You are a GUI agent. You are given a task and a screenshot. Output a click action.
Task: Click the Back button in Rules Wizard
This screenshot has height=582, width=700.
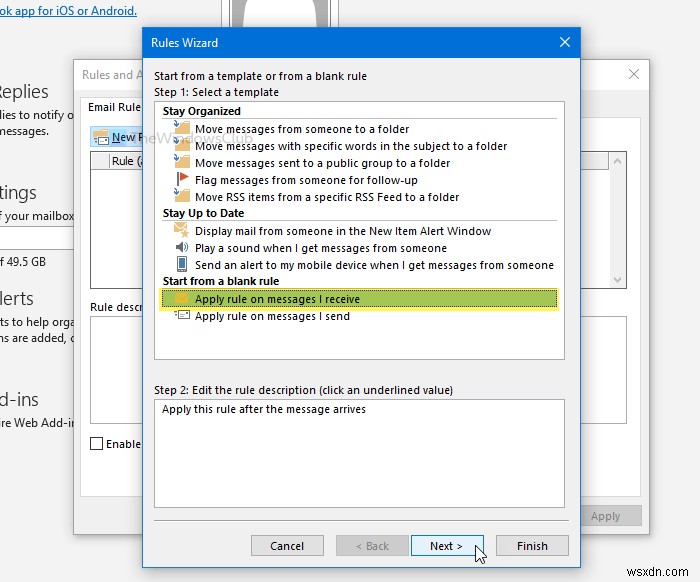372,546
